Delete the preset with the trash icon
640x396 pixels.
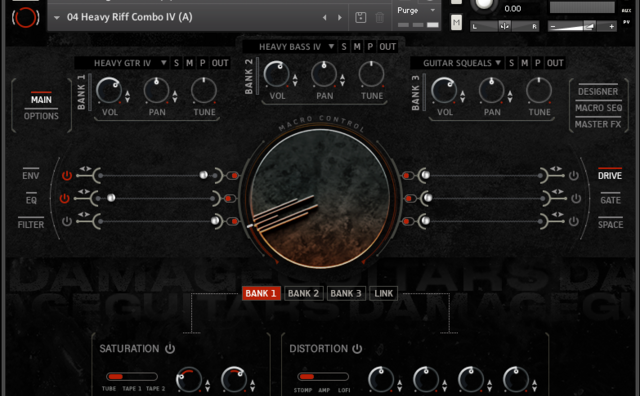pyautogui.click(x=380, y=17)
